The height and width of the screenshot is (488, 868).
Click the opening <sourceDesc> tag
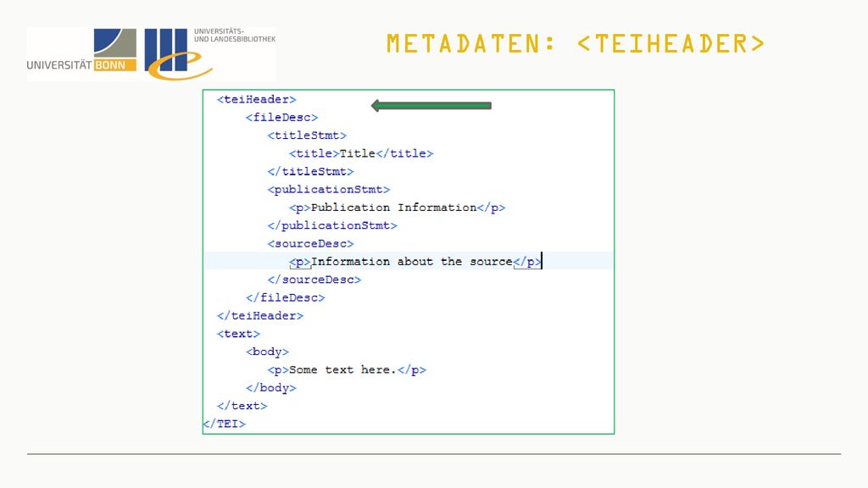tap(310, 243)
